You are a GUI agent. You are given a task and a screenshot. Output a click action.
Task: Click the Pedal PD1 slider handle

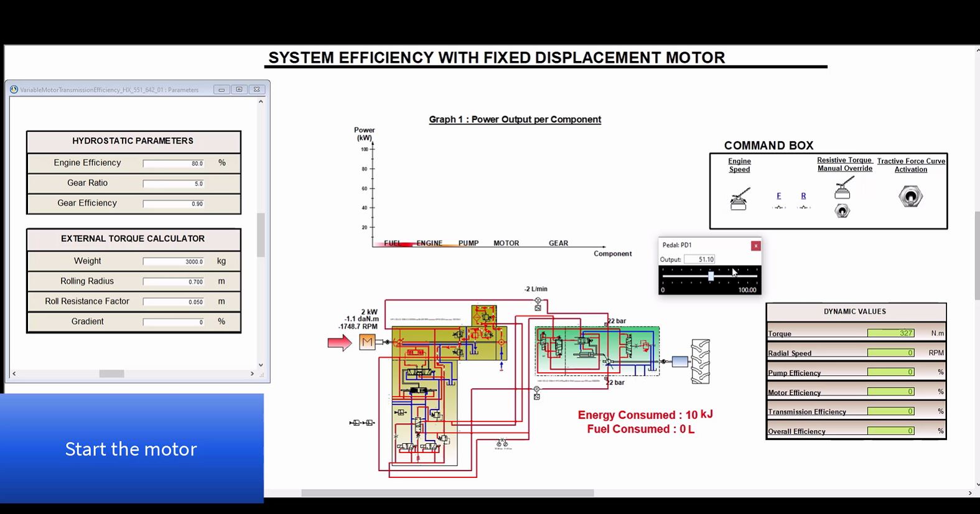pyautogui.click(x=711, y=276)
